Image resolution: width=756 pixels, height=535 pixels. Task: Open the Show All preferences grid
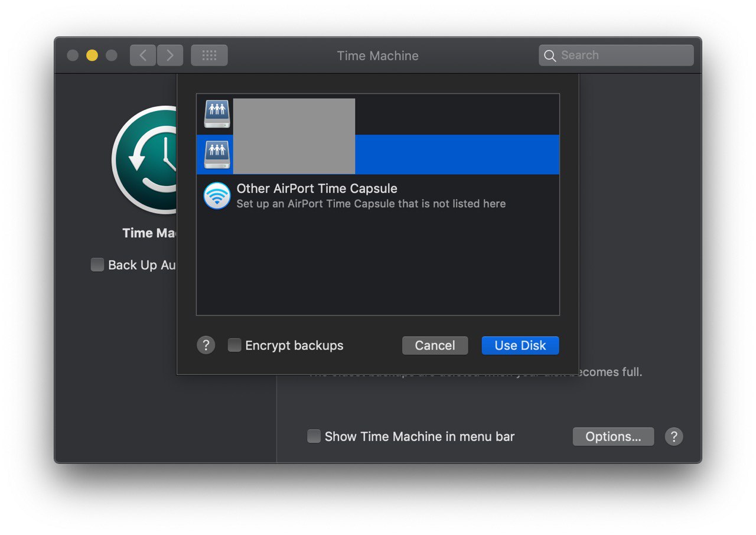coord(209,56)
